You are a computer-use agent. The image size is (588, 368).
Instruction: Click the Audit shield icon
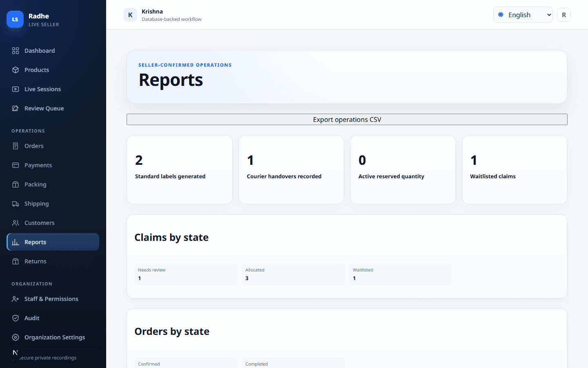click(16, 318)
